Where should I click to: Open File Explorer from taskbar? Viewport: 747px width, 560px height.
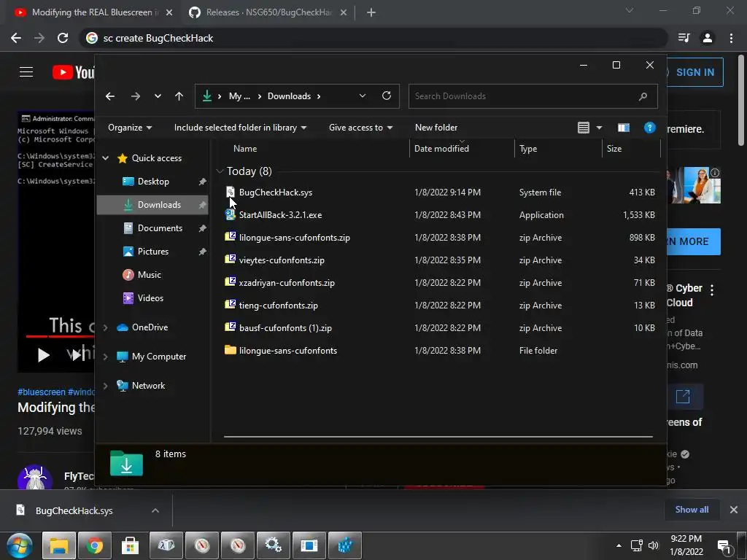click(58, 545)
